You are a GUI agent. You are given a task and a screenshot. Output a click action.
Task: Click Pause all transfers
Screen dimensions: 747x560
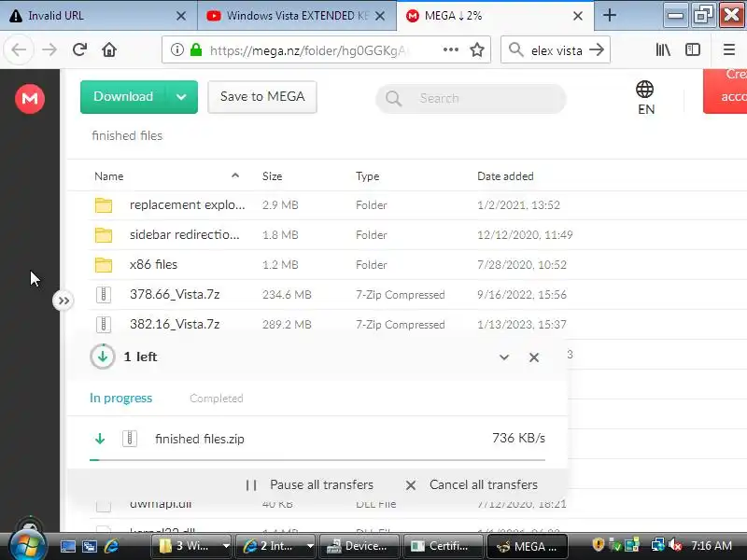(x=310, y=484)
